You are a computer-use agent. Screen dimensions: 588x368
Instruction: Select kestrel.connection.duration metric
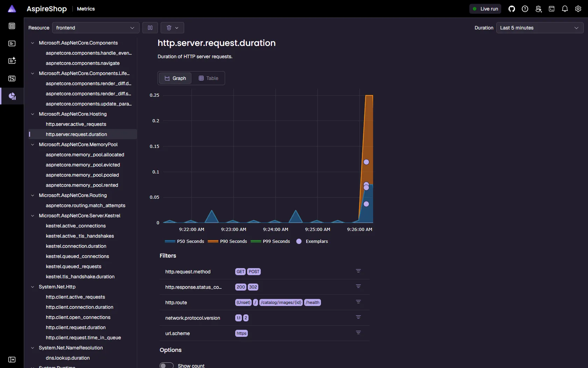pyautogui.click(x=76, y=246)
